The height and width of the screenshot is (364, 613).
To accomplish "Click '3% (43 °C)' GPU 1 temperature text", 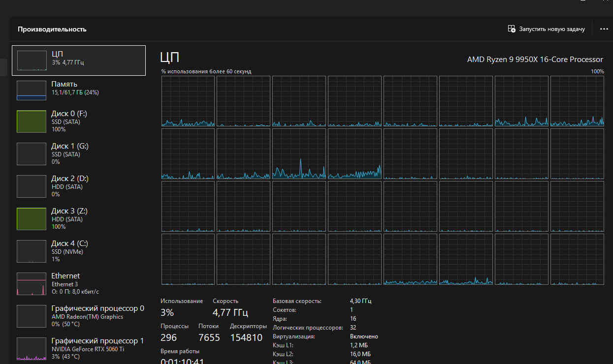I will coord(65,357).
